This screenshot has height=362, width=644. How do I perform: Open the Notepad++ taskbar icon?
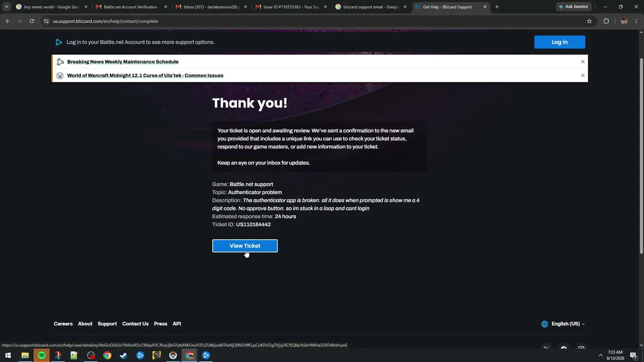point(74,355)
